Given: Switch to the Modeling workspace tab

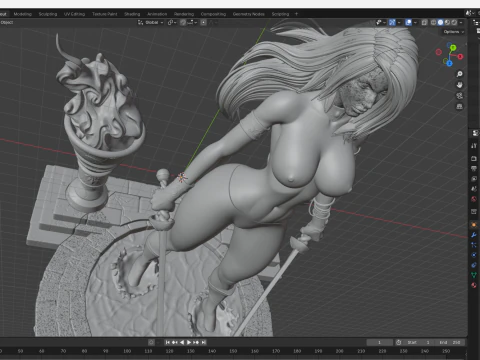Looking at the screenshot, I should click(23, 14).
